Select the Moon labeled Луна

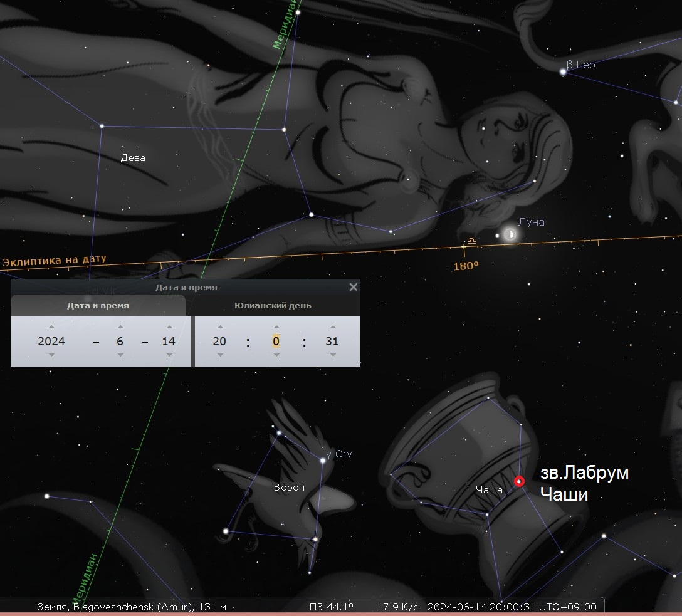(x=510, y=235)
